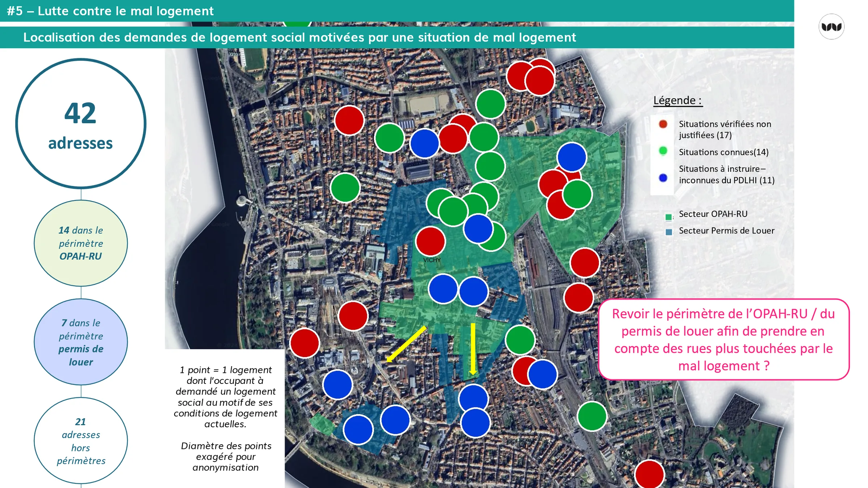The width and height of the screenshot is (868, 488).
Task: Select the red dot in the legend
Action: click(x=663, y=124)
